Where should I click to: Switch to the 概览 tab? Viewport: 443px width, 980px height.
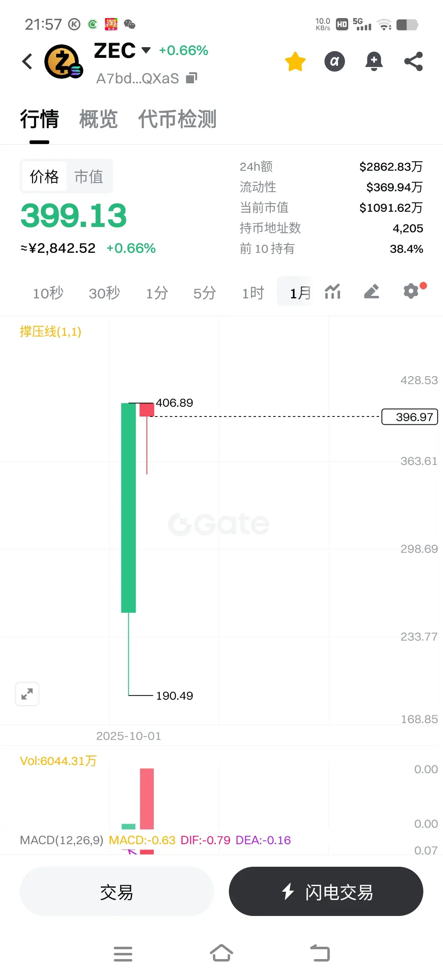[x=98, y=119]
